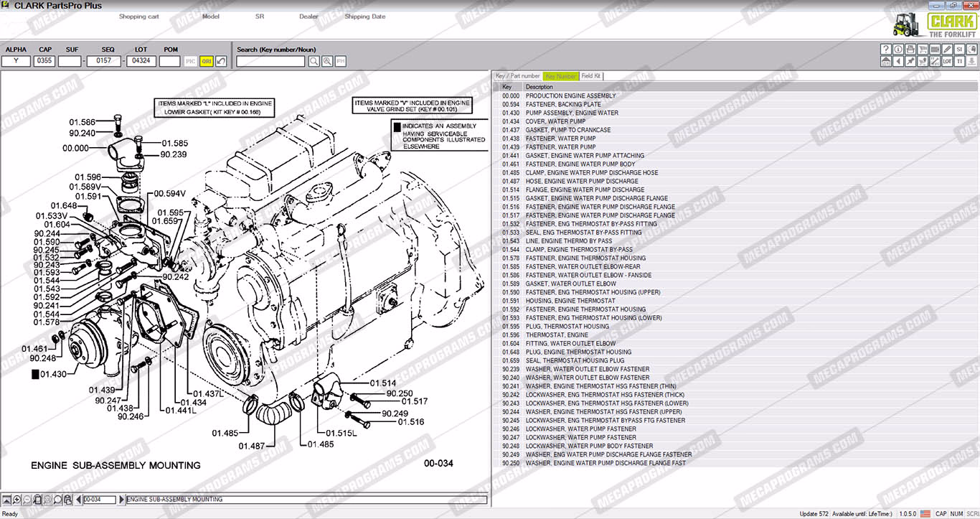The image size is (980, 519).
Task: Switch to Key / Part number tab
Action: 517,76
